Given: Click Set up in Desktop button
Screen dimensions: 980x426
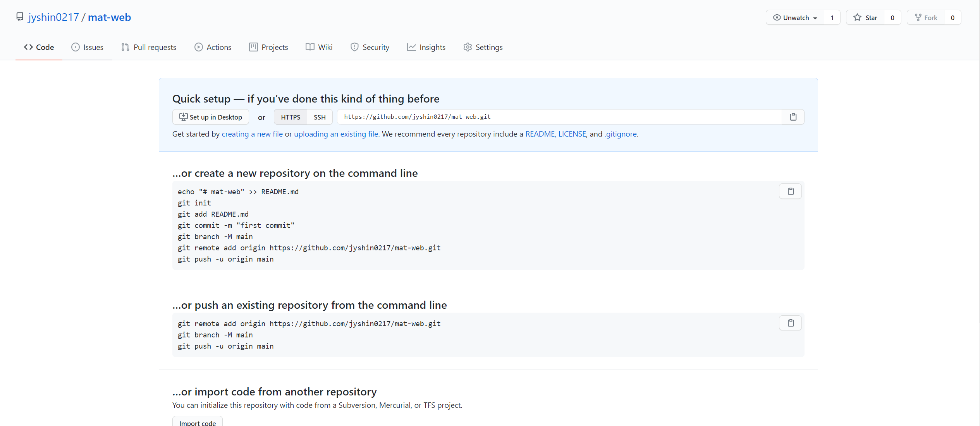Looking at the screenshot, I should (x=210, y=117).
